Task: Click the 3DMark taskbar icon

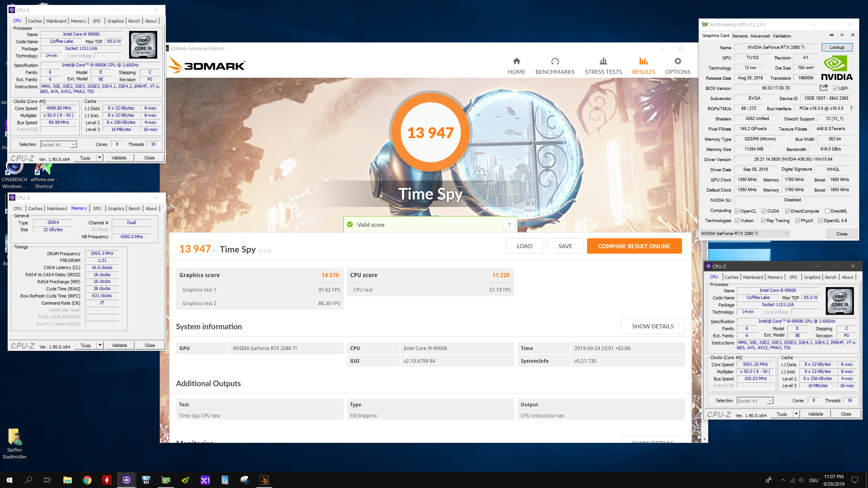Action: (264, 480)
